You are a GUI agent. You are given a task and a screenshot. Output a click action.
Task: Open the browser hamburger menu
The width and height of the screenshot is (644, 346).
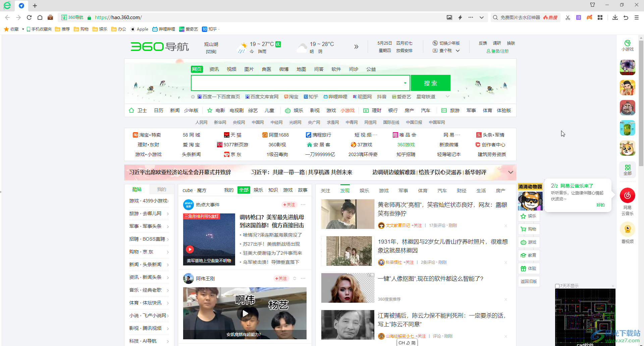coord(637,17)
